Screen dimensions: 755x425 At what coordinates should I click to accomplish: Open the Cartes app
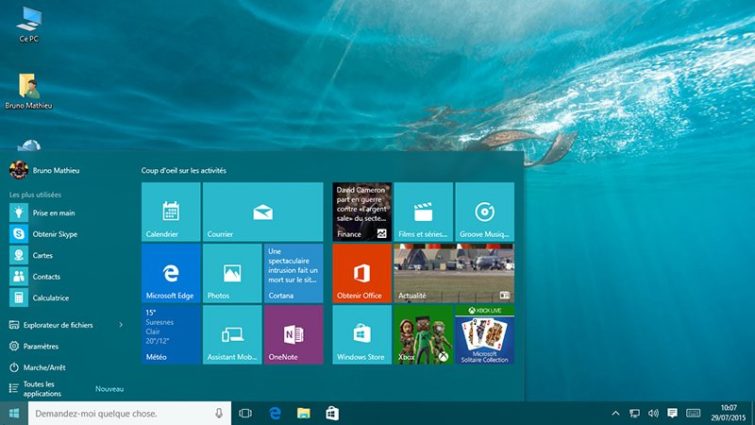pyautogui.click(x=65, y=255)
